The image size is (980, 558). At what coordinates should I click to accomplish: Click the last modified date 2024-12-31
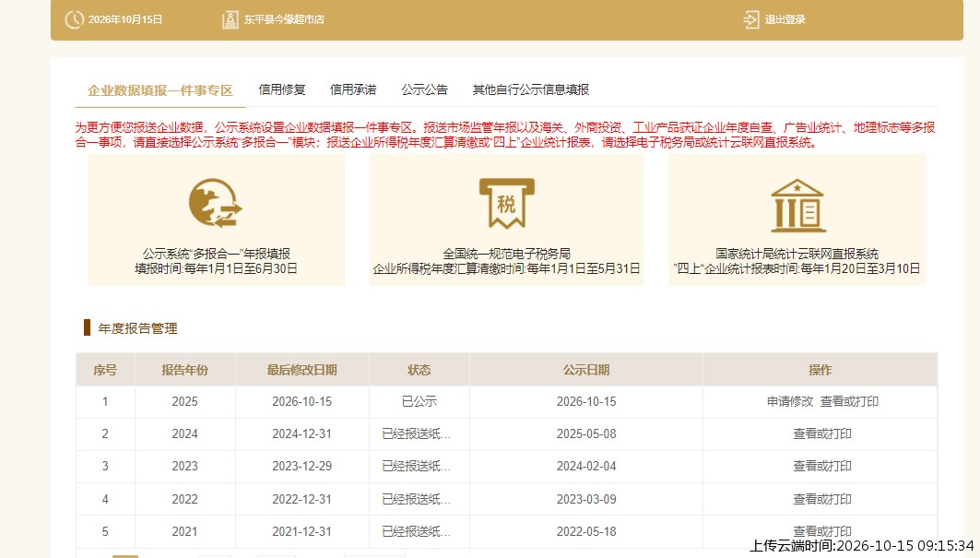301,434
